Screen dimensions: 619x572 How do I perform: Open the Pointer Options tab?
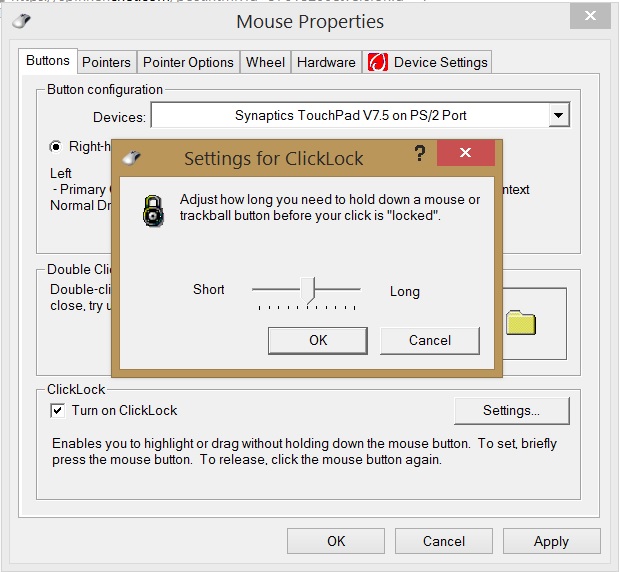coord(188,62)
